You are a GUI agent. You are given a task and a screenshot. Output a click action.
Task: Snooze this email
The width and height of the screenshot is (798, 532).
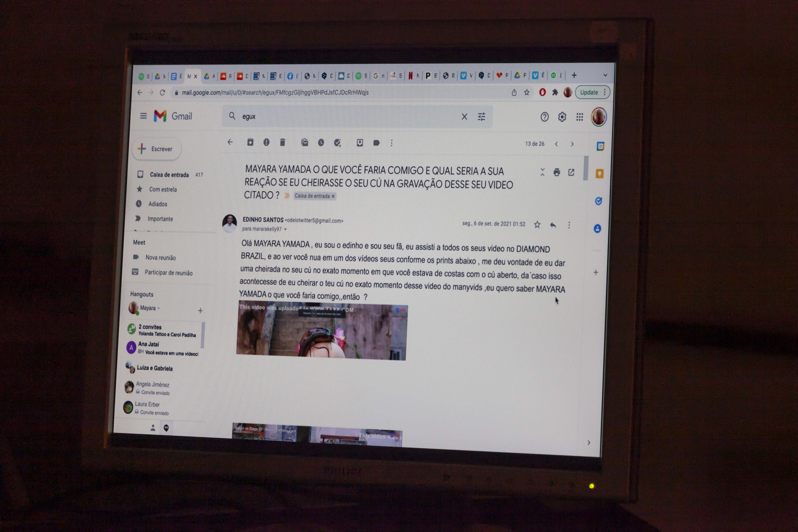(321, 143)
